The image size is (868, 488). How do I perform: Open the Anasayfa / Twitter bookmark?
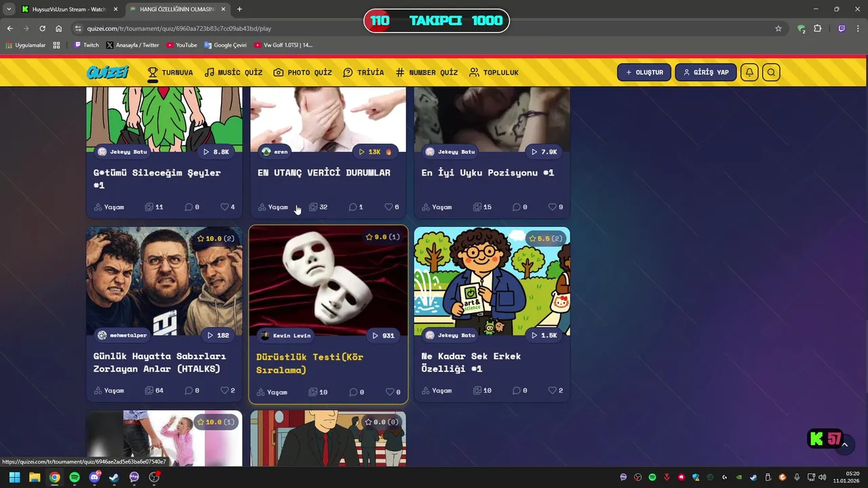(132, 45)
